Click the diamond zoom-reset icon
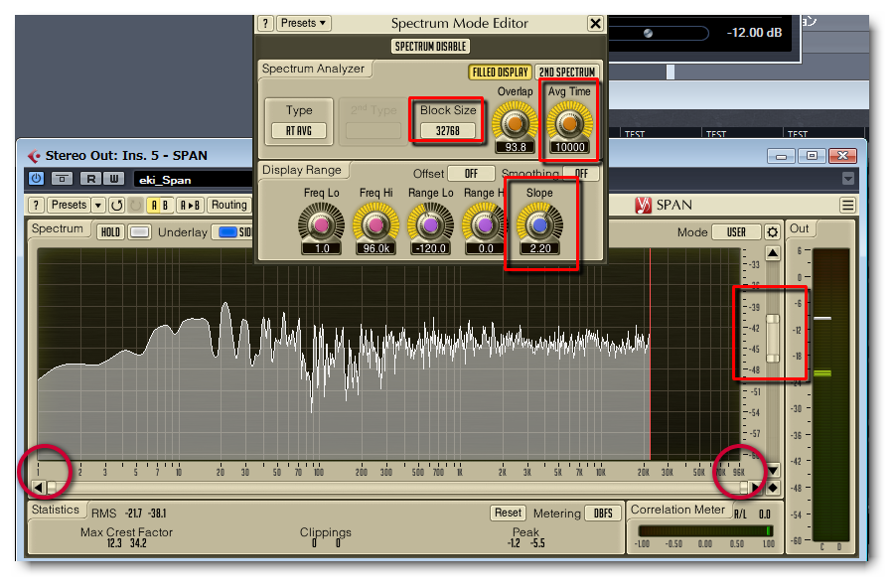896x588 pixels. 773,488
